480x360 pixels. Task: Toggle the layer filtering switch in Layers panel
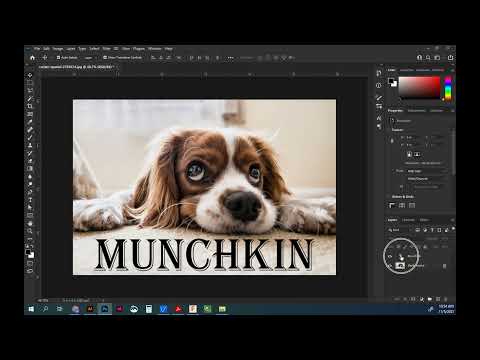[453, 230]
